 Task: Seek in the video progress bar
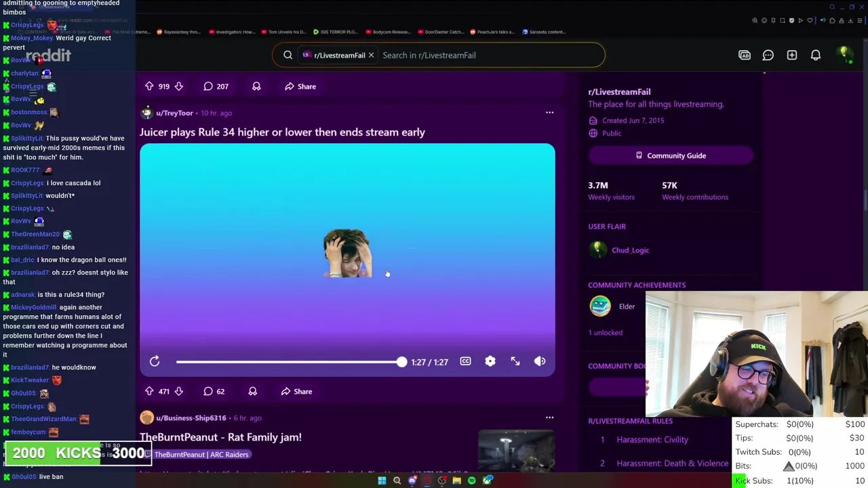coord(290,362)
